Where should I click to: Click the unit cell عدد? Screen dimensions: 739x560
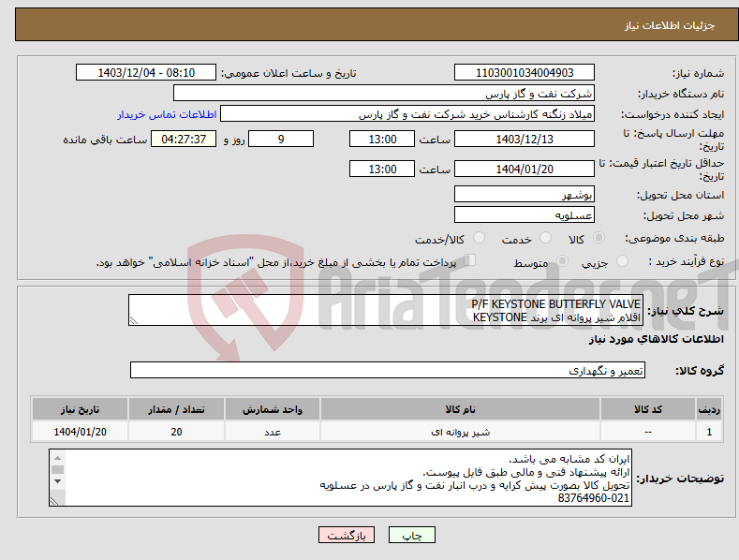click(x=273, y=432)
